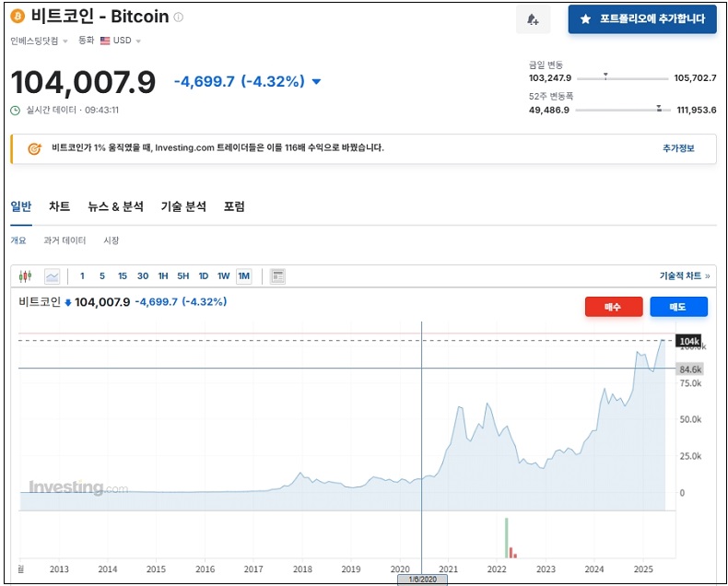Click the 50.0k price axis label
Image resolution: width=728 pixels, height=586 pixels.
[x=690, y=420]
